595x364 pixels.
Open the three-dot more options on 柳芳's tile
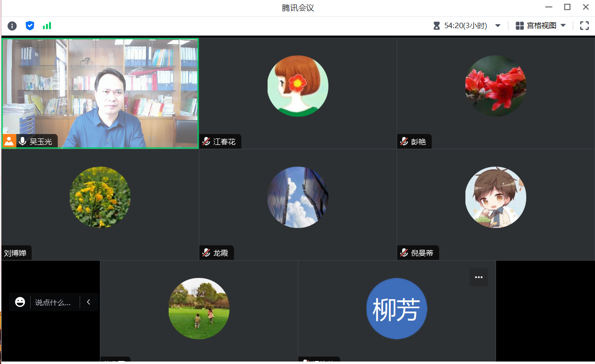(478, 277)
